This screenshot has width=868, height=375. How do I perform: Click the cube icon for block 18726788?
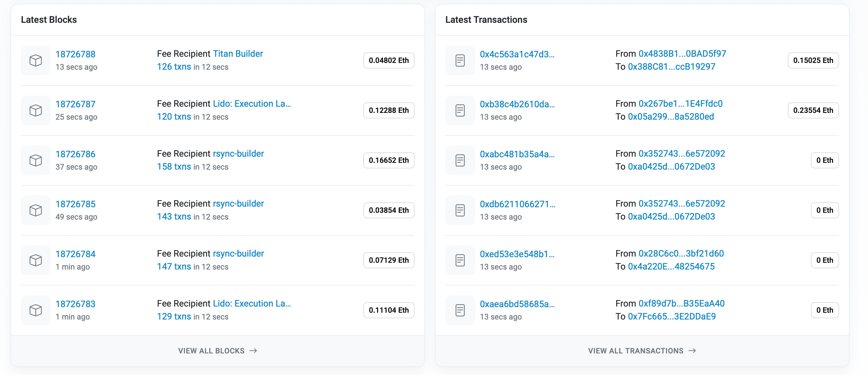[x=36, y=60]
